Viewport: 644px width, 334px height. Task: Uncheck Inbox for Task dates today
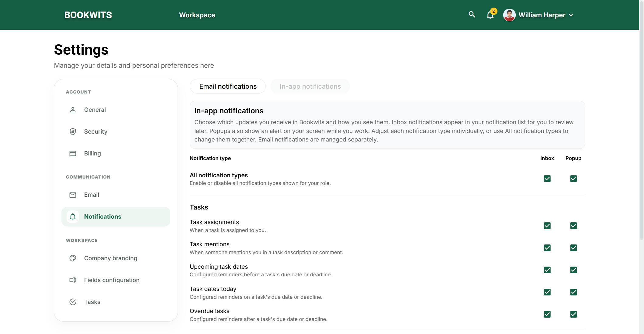547,292
